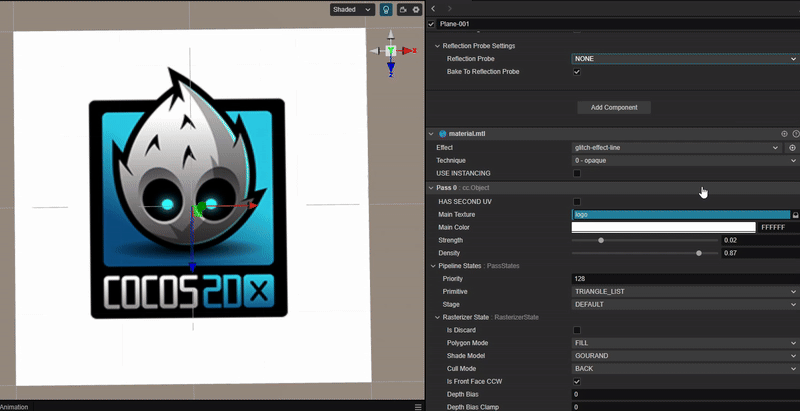
Task: Open the material.mtl help icon
Action: pyautogui.click(x=796, y=134)
